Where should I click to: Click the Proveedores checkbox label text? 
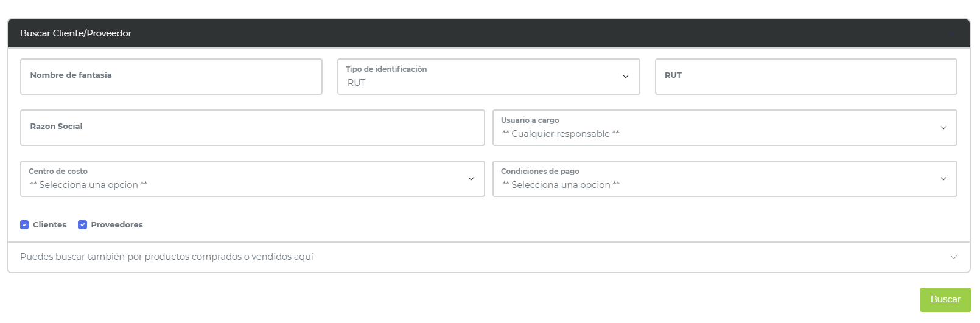[117, 225]
